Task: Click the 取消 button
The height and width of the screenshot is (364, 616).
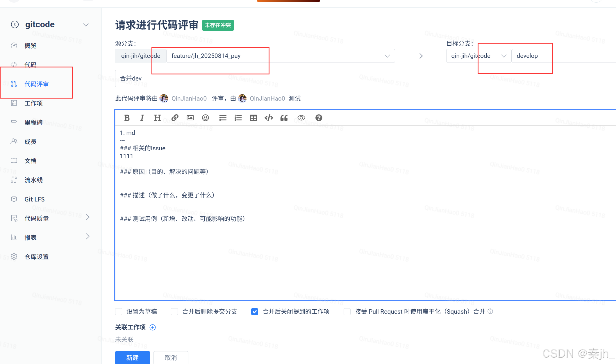Action: (171, 358)
